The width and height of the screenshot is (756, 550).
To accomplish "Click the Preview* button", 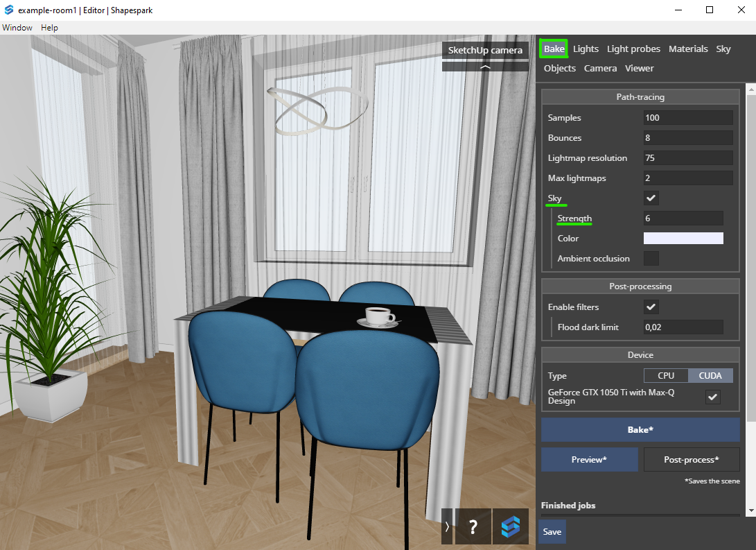I will (589, 459).
